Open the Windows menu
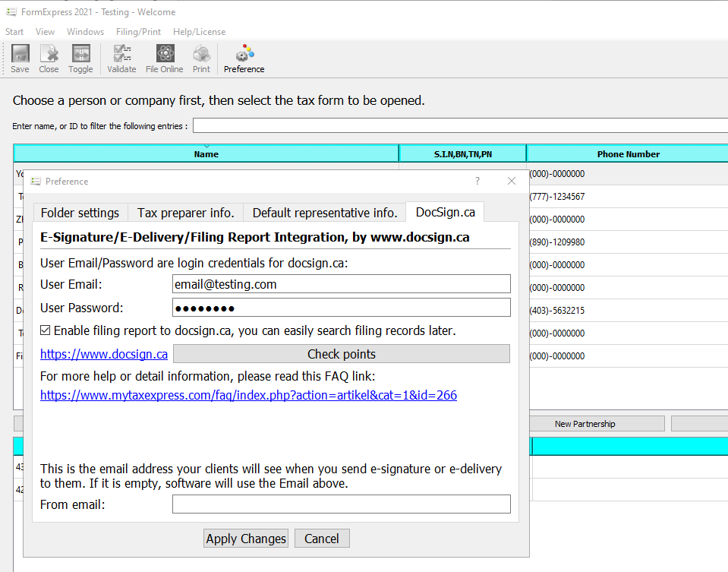The width and height of the screenshot is (728, 572). point(86,32)
